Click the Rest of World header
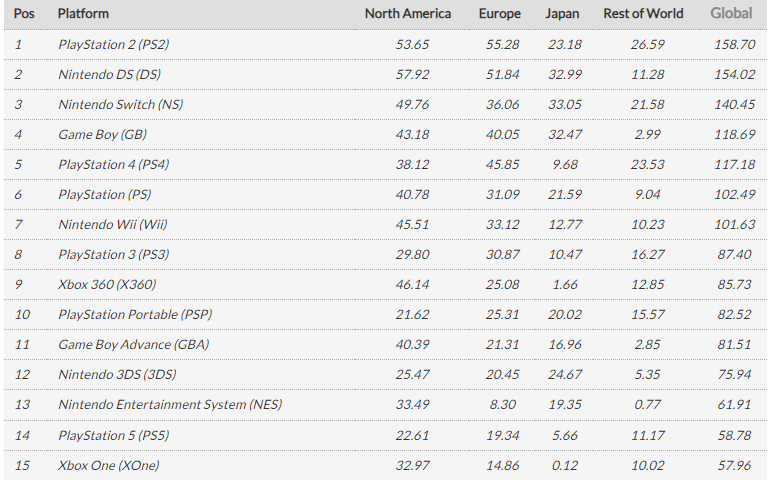This screenshot has height=480, width=779. (x=643, y=13)
